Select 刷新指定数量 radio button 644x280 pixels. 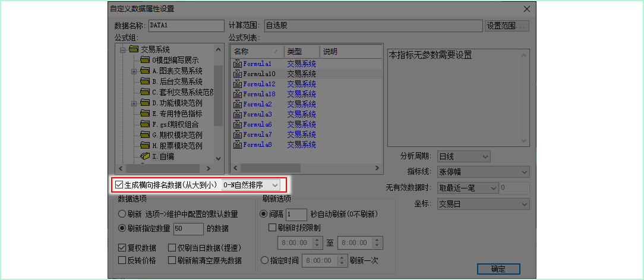pyautogui.click(x=122, y=228)
